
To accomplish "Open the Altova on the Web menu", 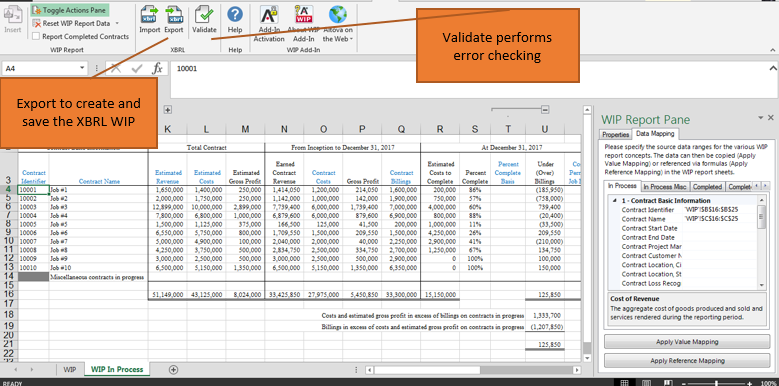I will click(x=338, y=24).
